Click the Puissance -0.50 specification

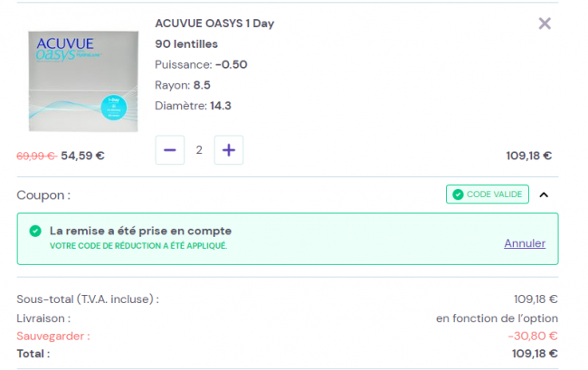coord(201,64)
